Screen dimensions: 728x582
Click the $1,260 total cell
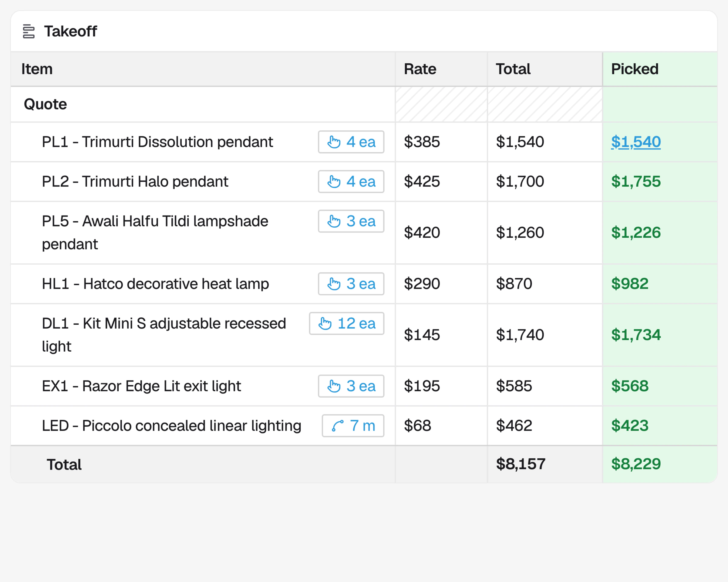pos(545,233)
